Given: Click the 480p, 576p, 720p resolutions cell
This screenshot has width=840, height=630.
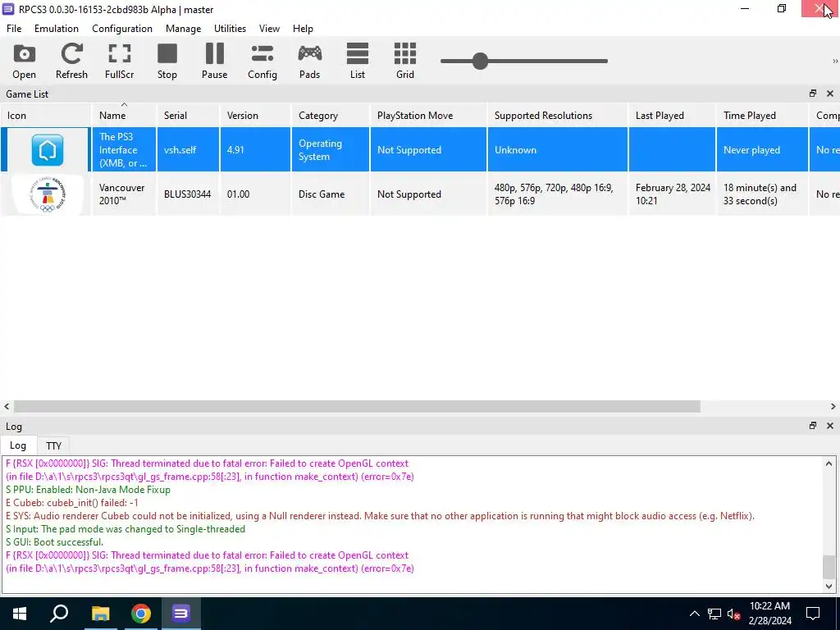Looking at the screenshot, I should click(557, 194).
